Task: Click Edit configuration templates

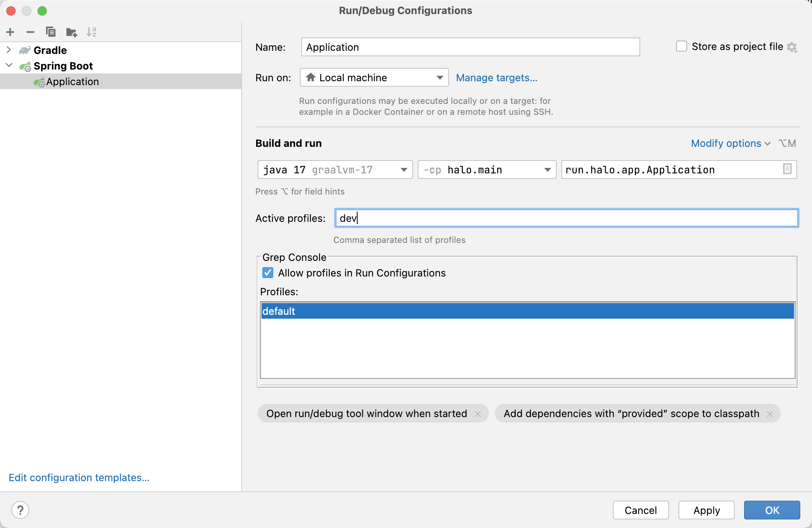Action: 78,478
